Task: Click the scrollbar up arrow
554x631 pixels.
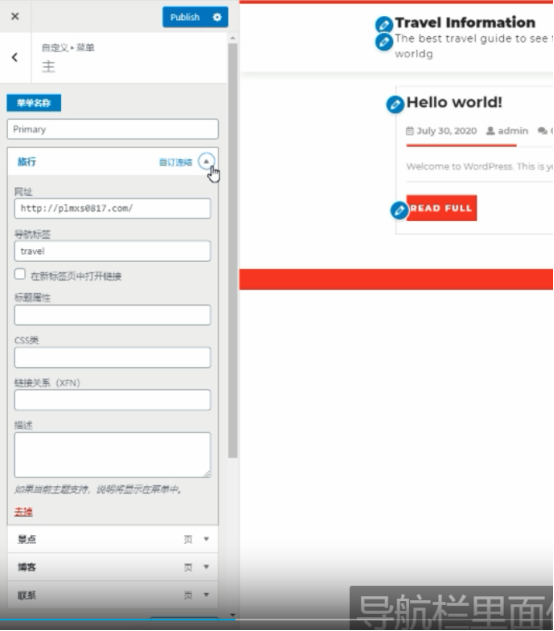Action: tap(233, 38)
